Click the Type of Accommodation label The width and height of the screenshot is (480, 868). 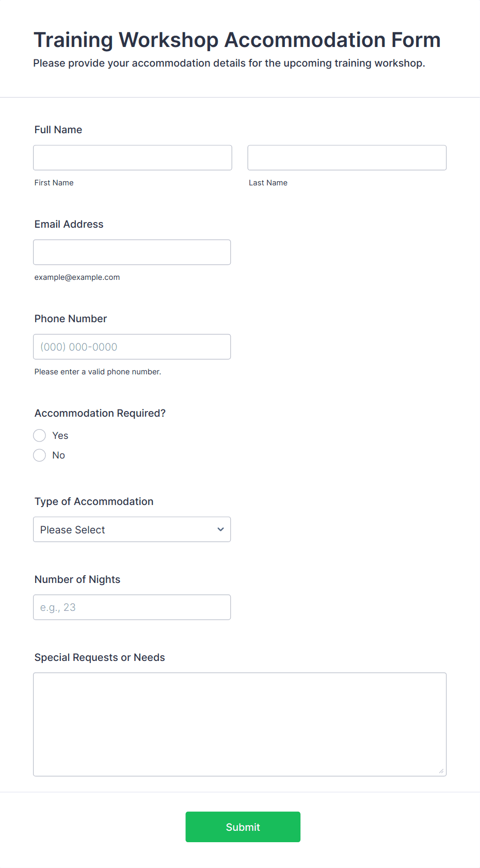(x=94, y=501)
